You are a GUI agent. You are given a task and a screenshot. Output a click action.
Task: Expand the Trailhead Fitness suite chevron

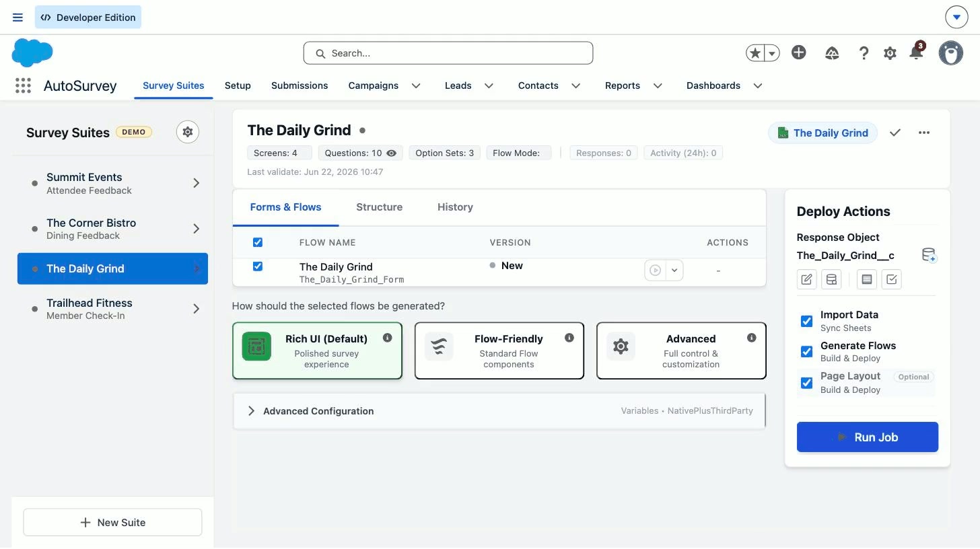tap(196, 309)
